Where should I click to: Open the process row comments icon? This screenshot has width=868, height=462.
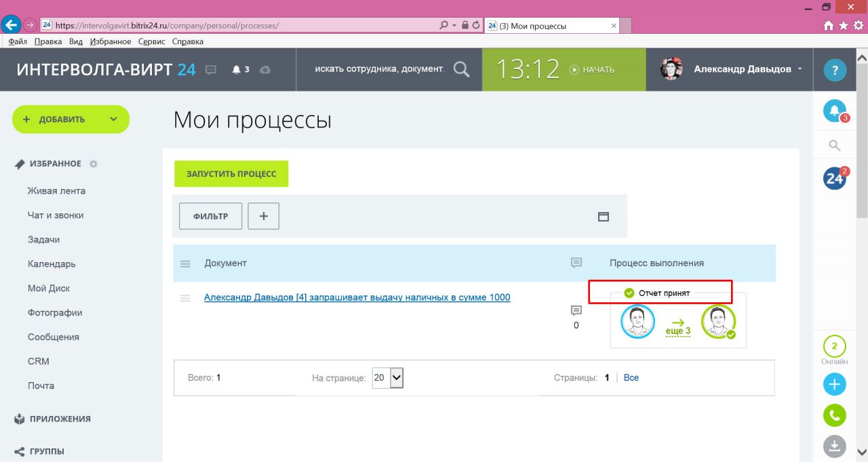576,310
